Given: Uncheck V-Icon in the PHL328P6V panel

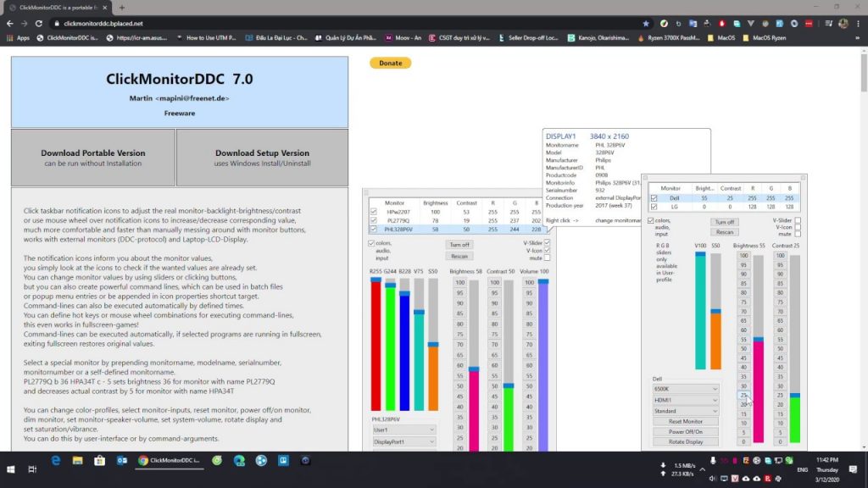Looking at the screenshot, I should pos(547,251).
